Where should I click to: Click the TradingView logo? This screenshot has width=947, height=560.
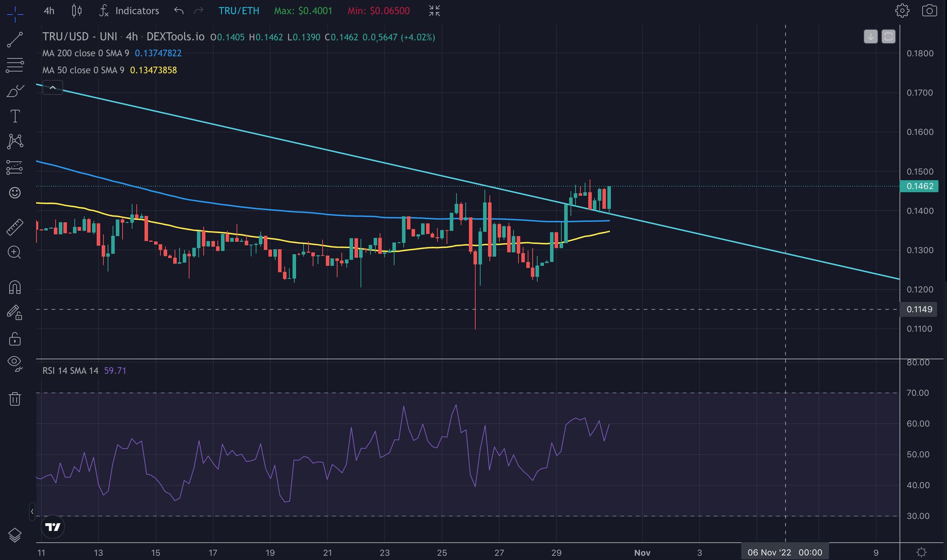[53, 526]
